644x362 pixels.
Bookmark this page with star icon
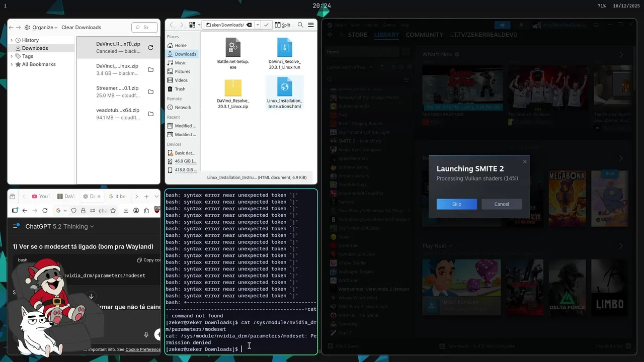click(x=113, y=211)
